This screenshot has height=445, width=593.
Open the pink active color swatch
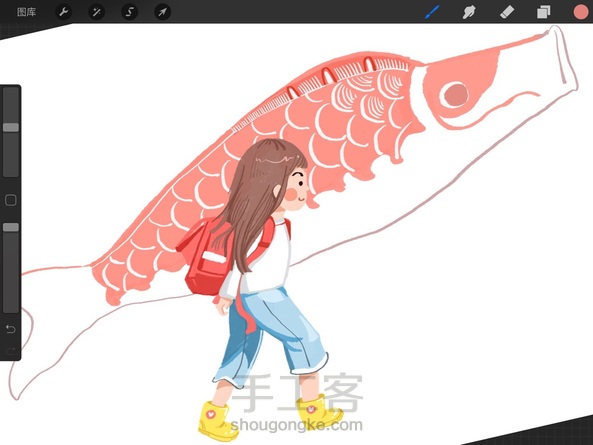pos(581,12)
